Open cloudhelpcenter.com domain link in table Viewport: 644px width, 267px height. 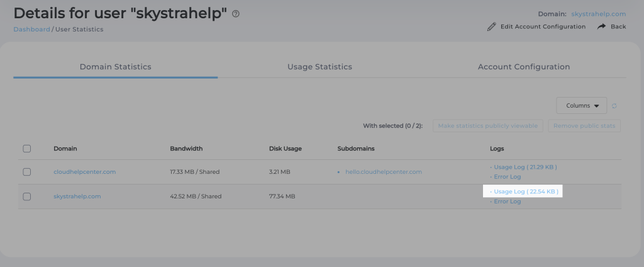[x=85, y=172]
